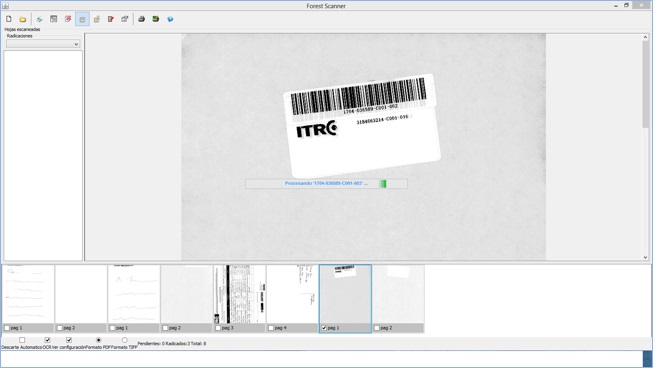Select the Formato PDF radio button
The image size is (657, 372).
[x=98, y=340]
